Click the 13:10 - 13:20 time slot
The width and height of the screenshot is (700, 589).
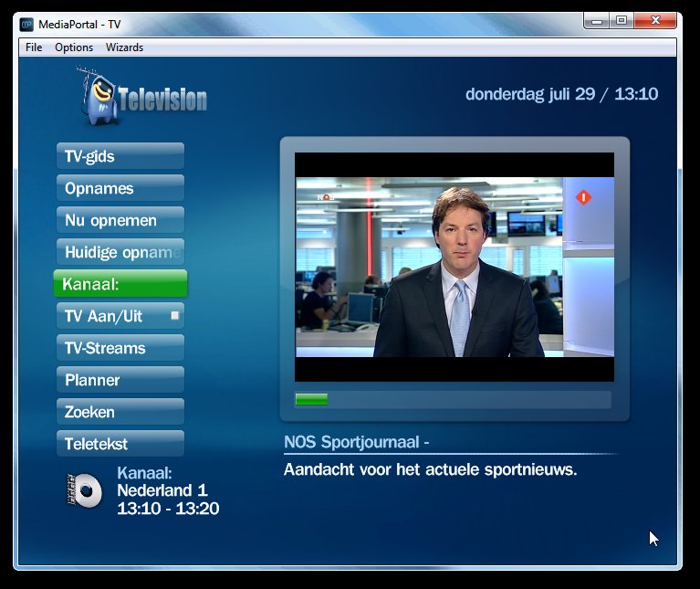pos(168,508)
